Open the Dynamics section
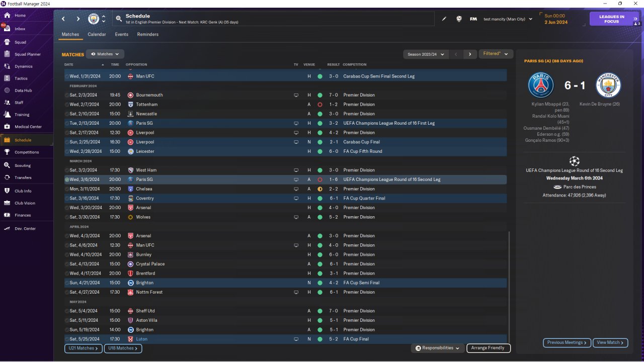Screen dimensions: 644x362 click(x=23, y=66)
